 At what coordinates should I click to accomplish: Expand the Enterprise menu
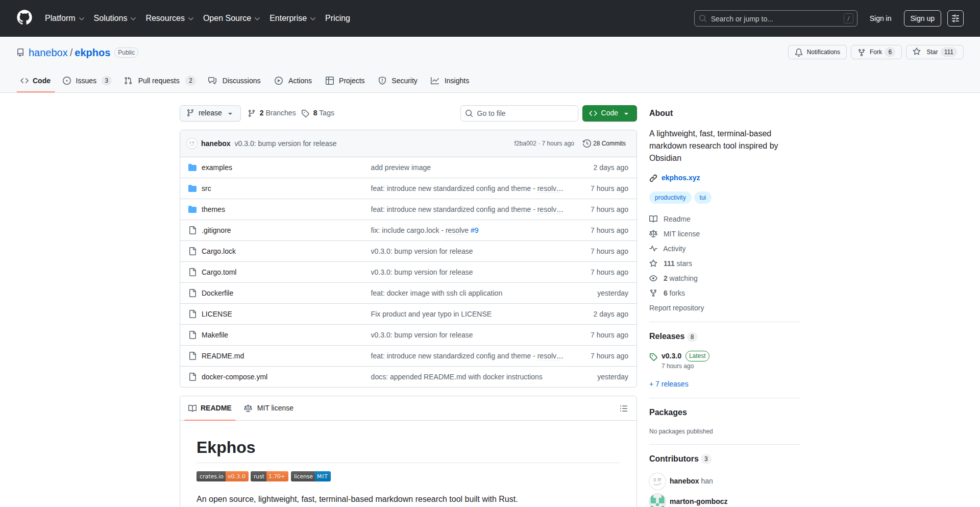(x=292, y=18)
